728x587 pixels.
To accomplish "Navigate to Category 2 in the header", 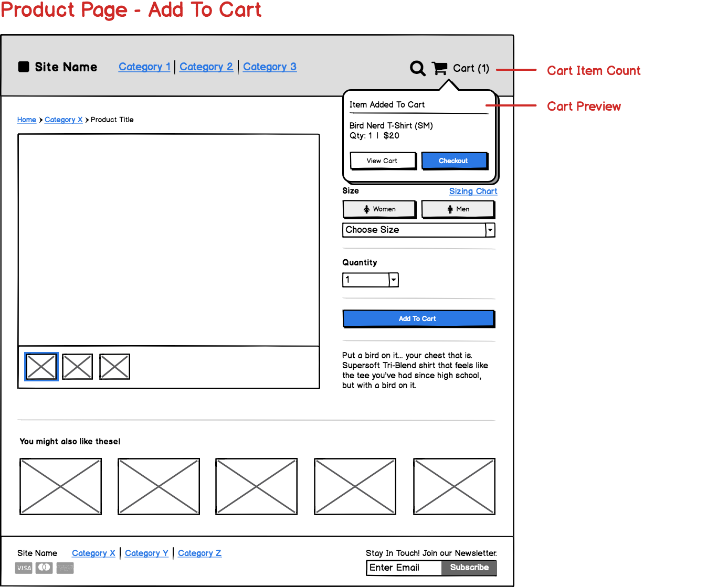I will click(206, 67).
